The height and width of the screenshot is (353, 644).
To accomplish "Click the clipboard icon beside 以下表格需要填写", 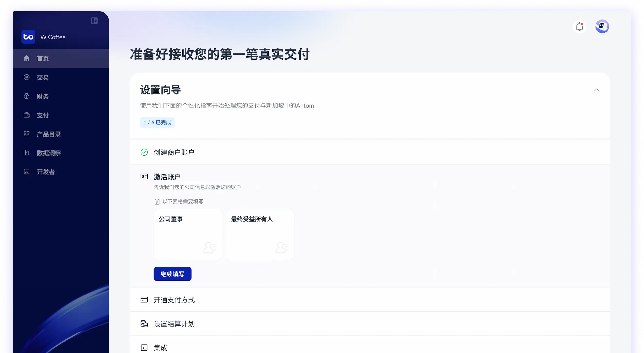I will coord(157,201).
